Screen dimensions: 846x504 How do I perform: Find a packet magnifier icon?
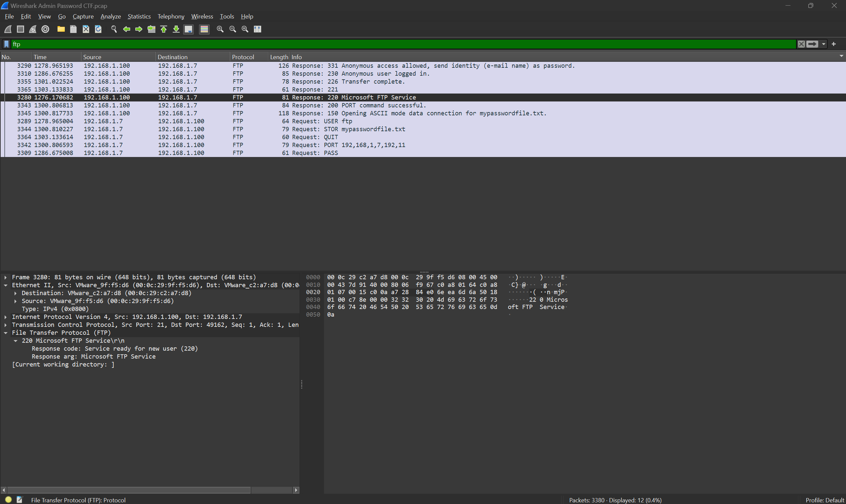point(114,29)
